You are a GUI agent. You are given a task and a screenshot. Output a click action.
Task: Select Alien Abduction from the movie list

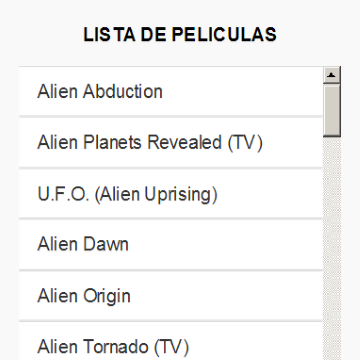pos(171,91)
